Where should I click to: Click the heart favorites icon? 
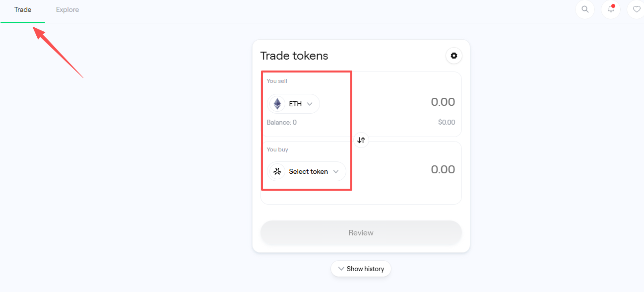click(x=637, y=9)
